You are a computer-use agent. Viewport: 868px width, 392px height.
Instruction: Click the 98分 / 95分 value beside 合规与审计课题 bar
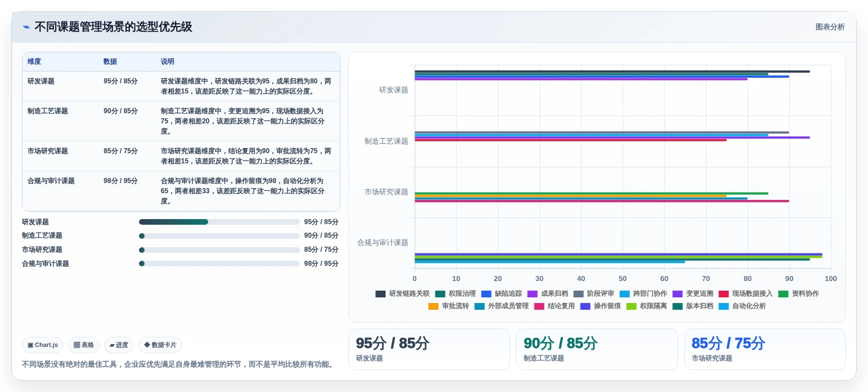click(x=321, y=264)
